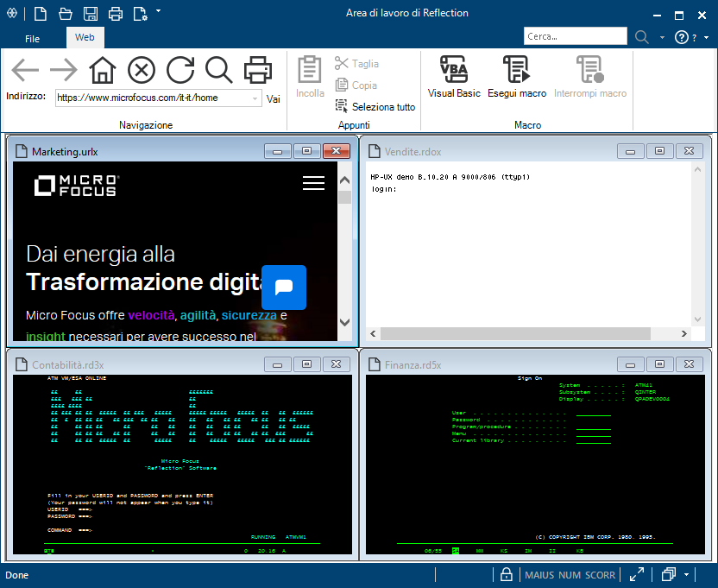This screenshot has height=588, width=718.
Task: Click the lock security icon in status bar
Action: [506, 574]
